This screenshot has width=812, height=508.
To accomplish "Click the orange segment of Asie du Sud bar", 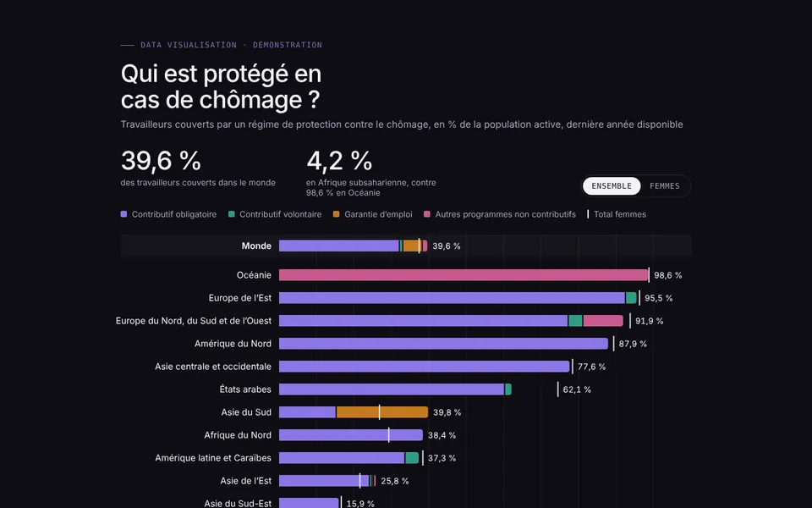I will [382, 412].
